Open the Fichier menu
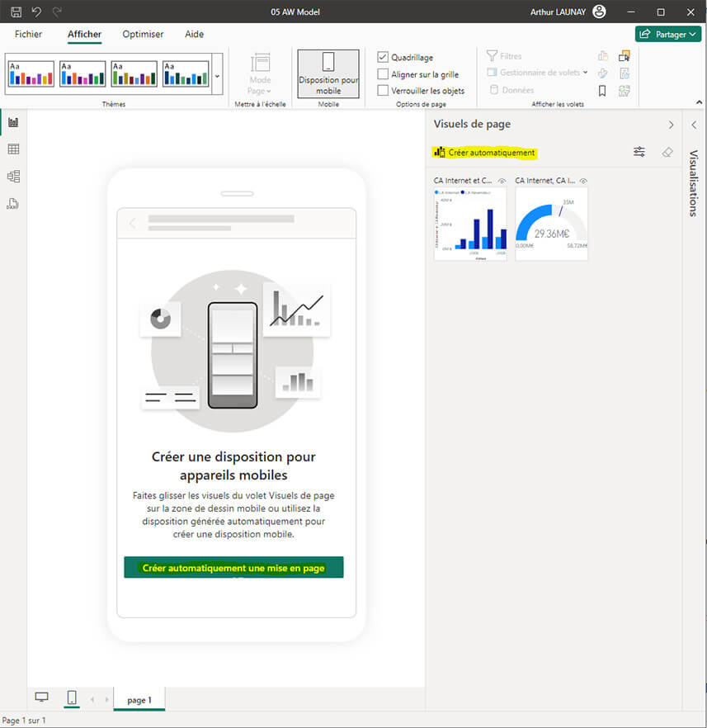This screenshot has width=707, height=728. coord(28,34)
